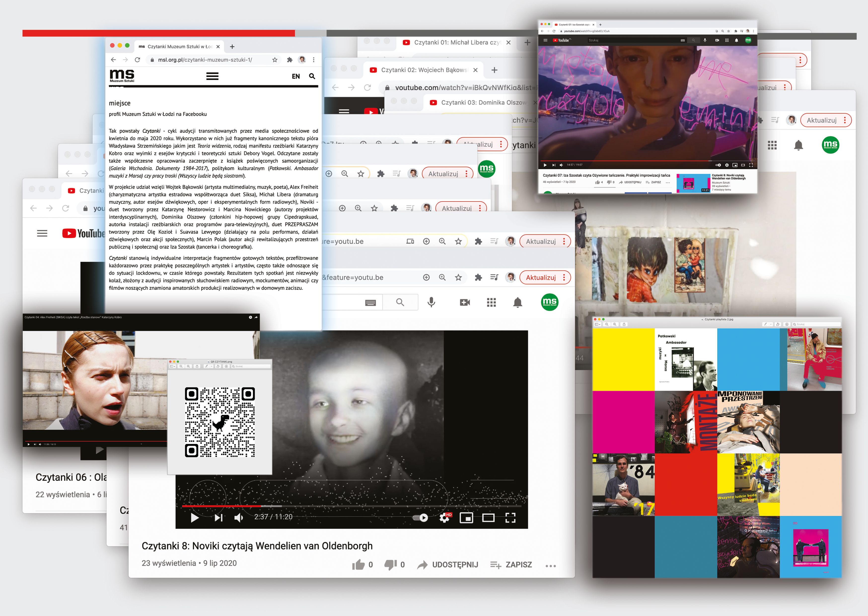Open YouTube apps grid above Czytanki 8 video
The image size is (868, 616).
(491, 302)
